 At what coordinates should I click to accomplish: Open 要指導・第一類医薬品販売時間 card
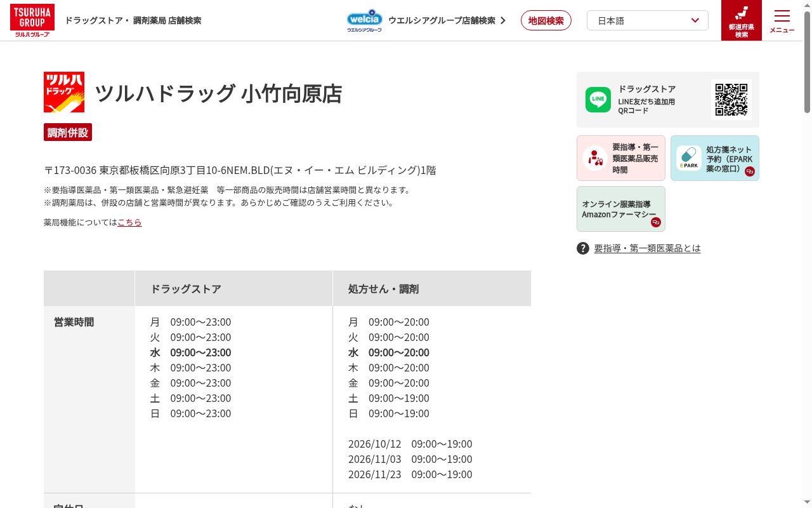[621, 158]
